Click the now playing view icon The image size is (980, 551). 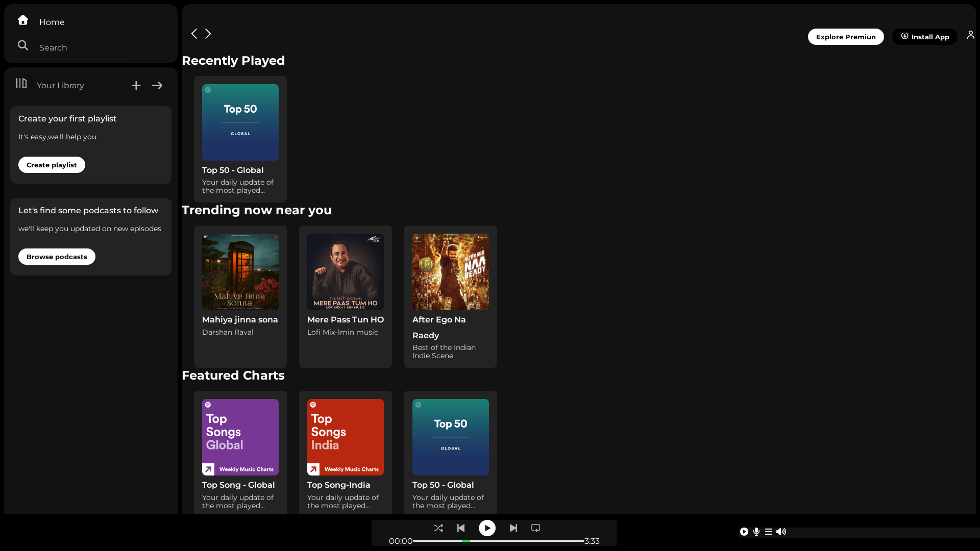744,532
